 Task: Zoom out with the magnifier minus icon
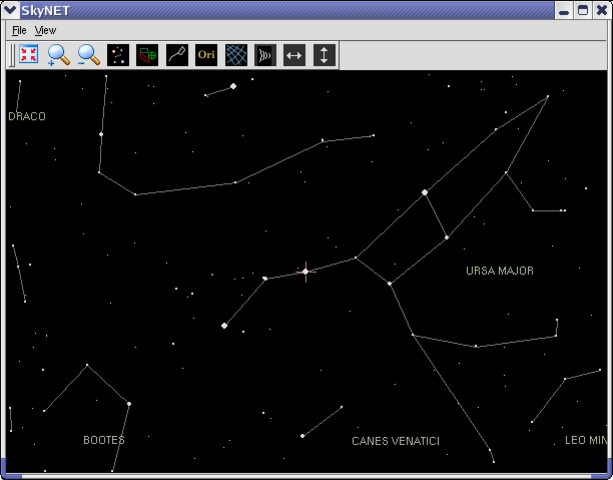(x=88, y=55)
